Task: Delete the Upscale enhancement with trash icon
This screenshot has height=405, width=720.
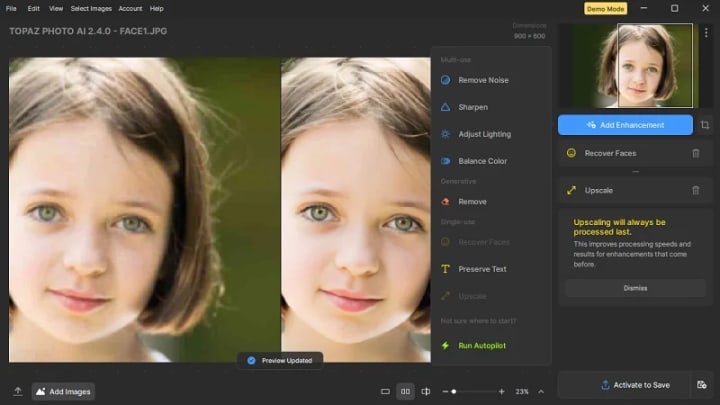Action: [696, 190]
